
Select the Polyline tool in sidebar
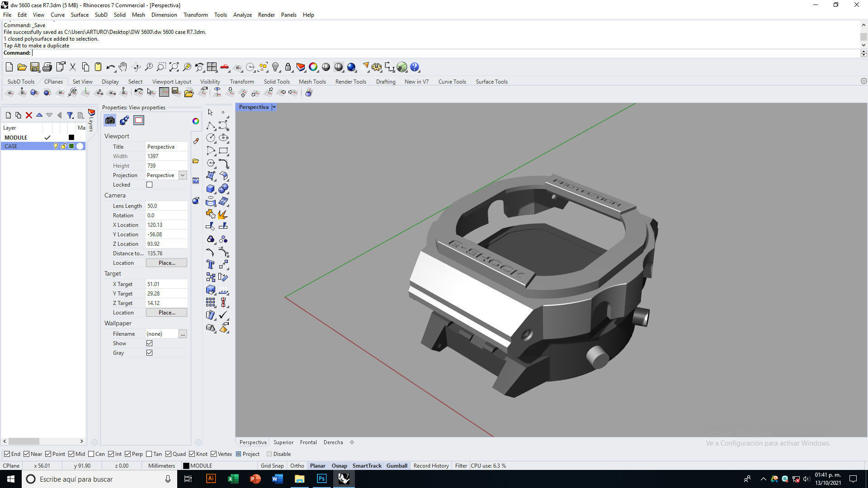[211, 125]
